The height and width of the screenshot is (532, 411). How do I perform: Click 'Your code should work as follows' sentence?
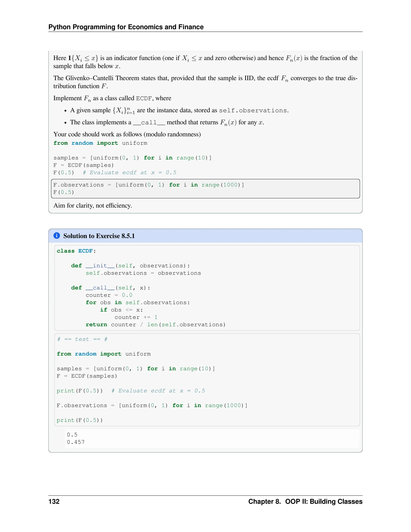coord(127,134)
